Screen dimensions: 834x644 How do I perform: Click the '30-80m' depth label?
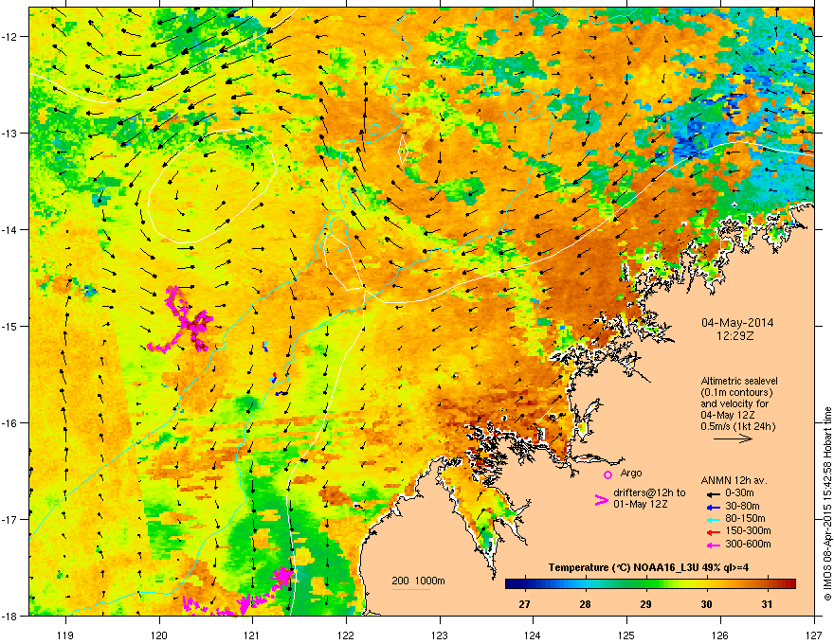pos(742,506)
